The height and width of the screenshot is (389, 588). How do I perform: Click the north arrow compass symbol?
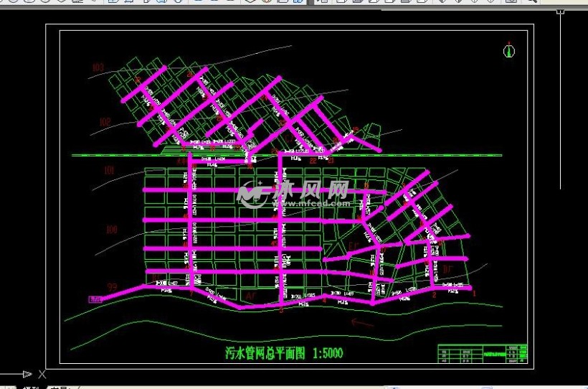pos(509,50)
